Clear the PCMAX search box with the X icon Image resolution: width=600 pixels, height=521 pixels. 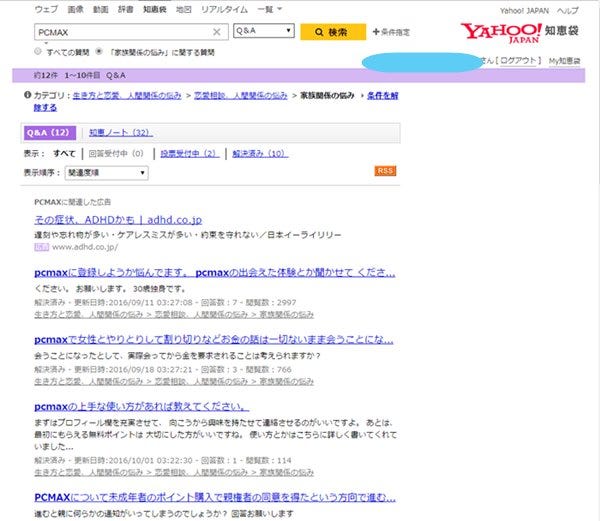[217, 32]
